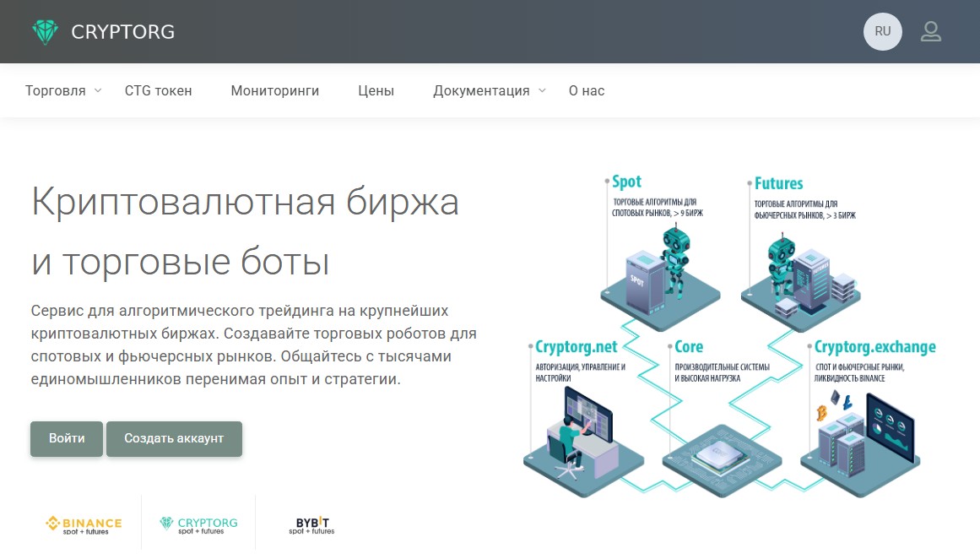Image resolution: width=980 pixels, height=559 pixels.
Task: Open the user account profile icon
Action: coord(931,31)
